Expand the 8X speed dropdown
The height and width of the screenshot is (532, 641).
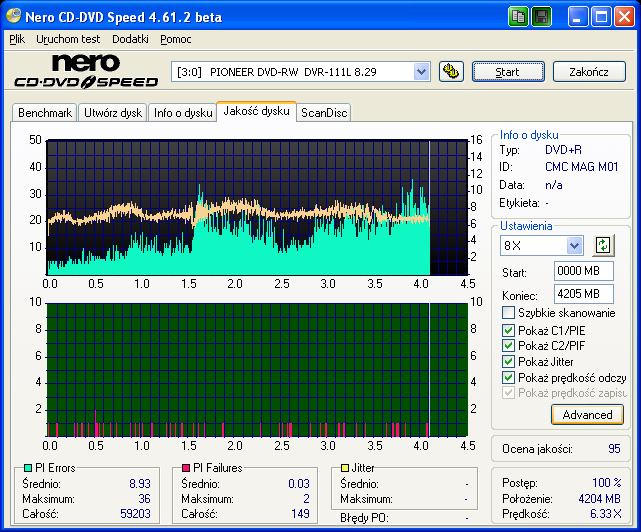click(574, 246)
